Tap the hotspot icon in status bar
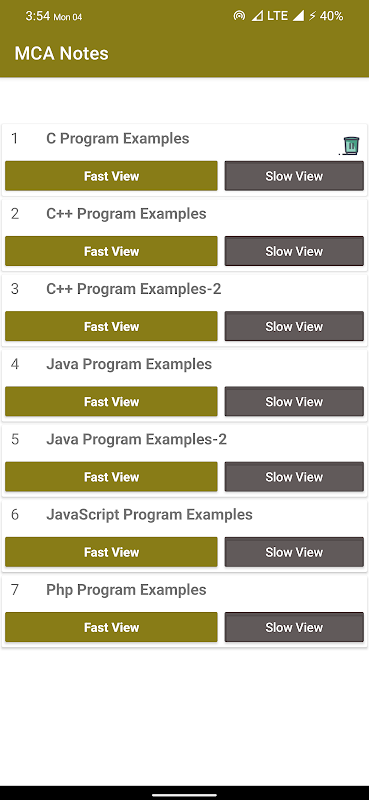Screen dimensions: 369x800 tap(239, 16)
